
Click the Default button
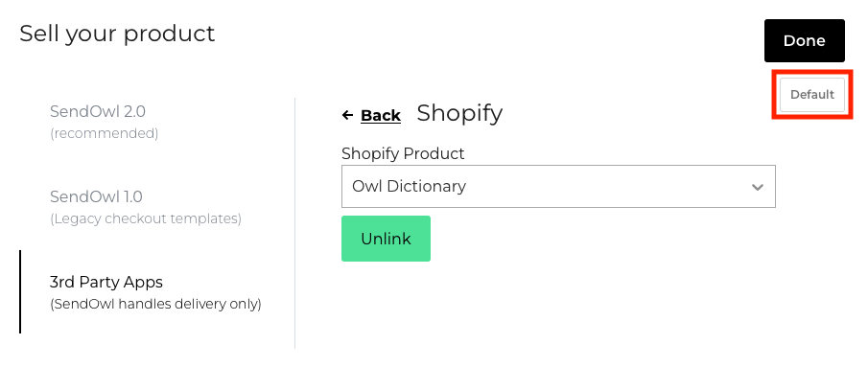(x=812, y=95)
